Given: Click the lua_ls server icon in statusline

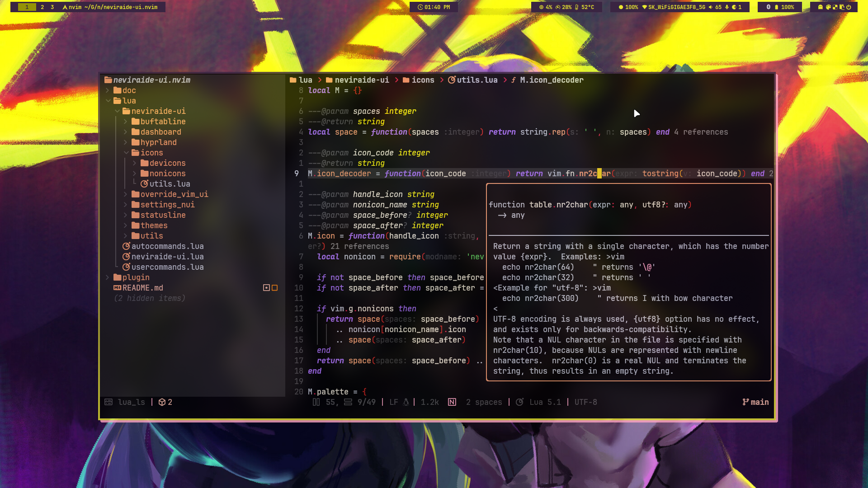Looking at the screenshot, I should pyautogui.click(x=108, y=402).
